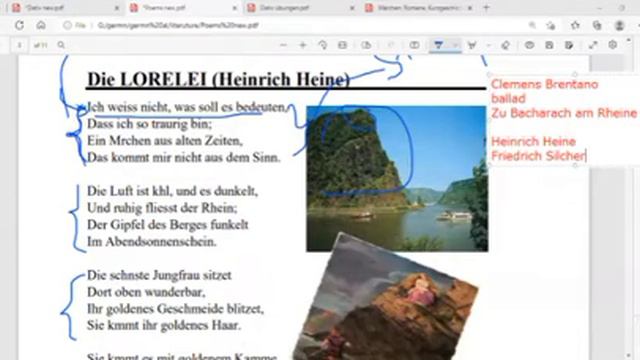Reload the page with the refresh icon
This screenshot has width=640, height=360.
click(x=19, y=25)
